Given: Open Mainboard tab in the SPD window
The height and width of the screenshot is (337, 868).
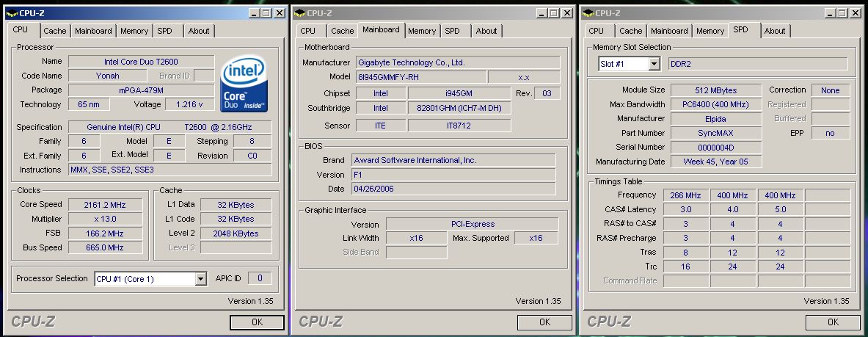Looking at the screenshot, I should pyautogui.click(x=669, y=31).
